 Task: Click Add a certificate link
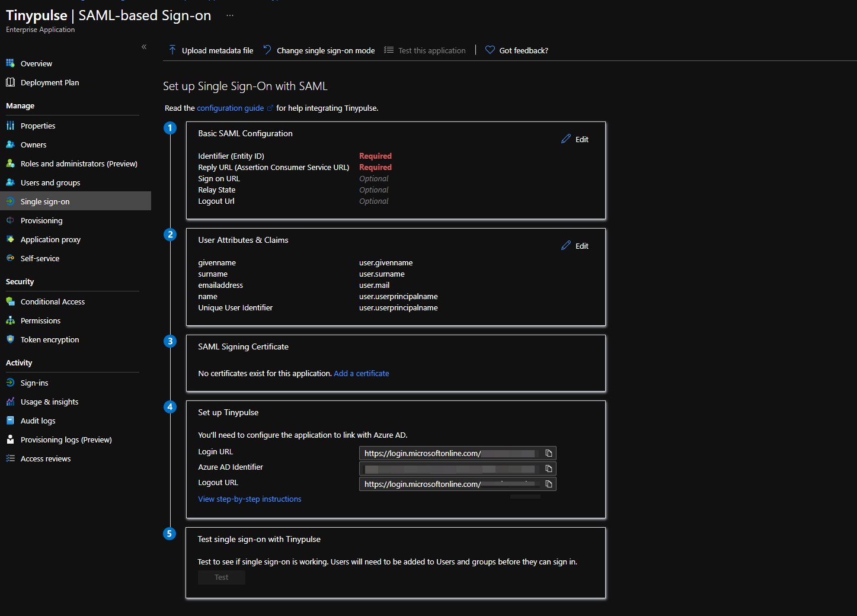click(362, 373)
